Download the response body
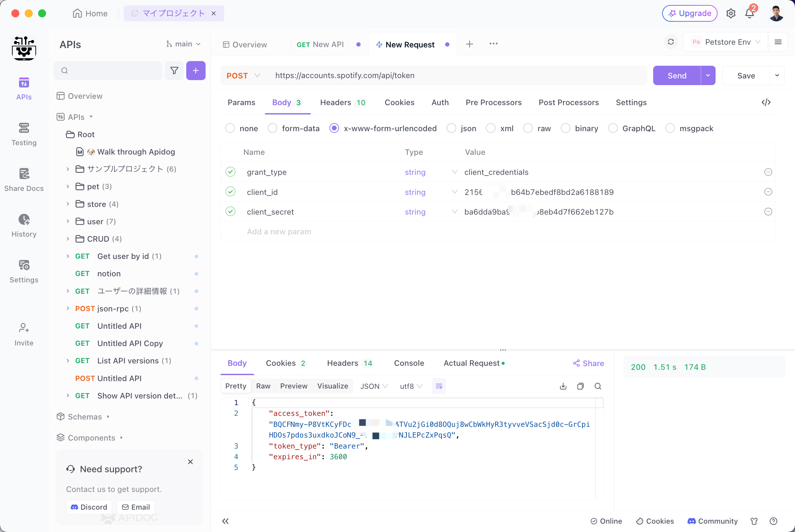 click(563, 386)
